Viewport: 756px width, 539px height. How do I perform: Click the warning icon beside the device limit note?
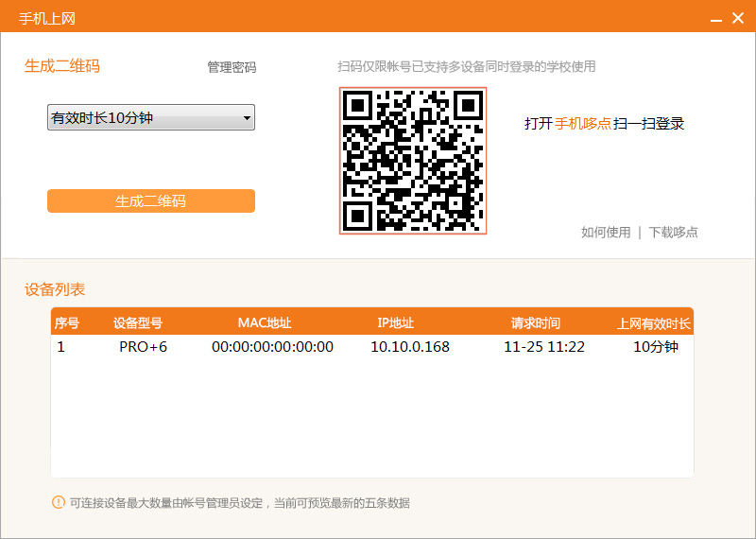click(59, 502)
